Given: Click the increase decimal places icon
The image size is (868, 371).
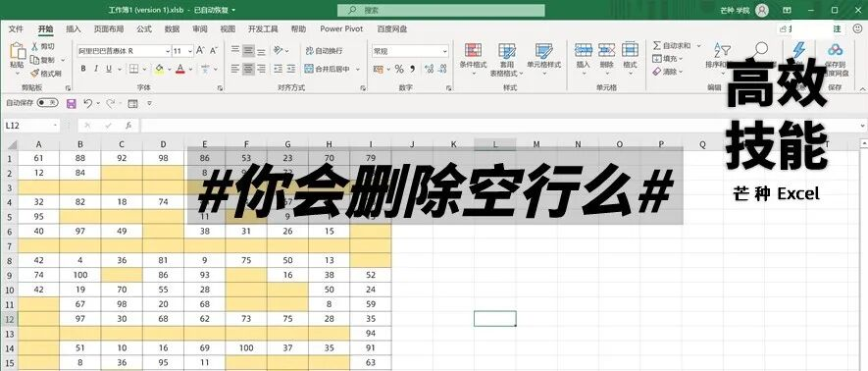Looking at the screenshot, I should (429, 69).
